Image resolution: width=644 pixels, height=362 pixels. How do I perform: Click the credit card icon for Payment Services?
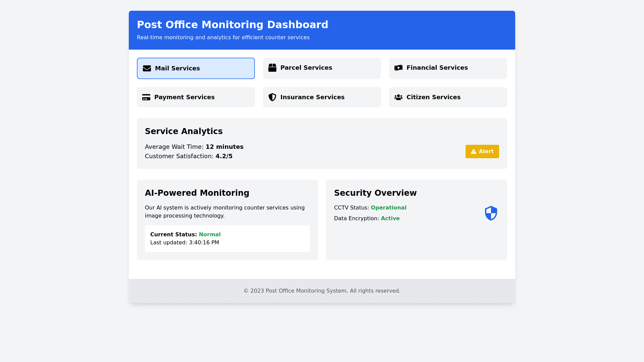pyautogui.click(x=146, y=97)
